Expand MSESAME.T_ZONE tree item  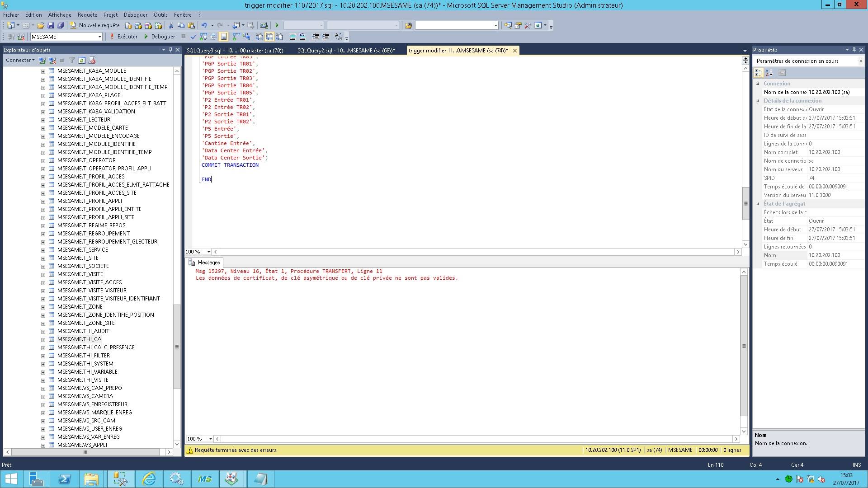click(x=43, y=306)
